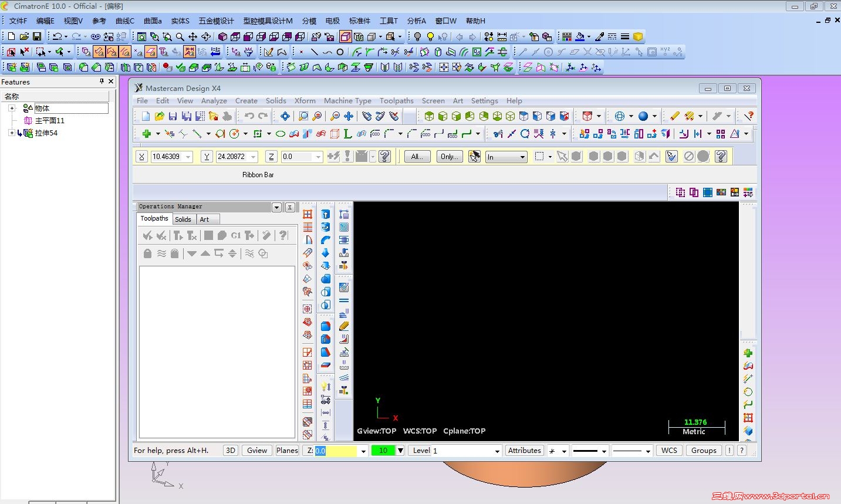This screenshot has width=841, height=504.
Task: Click the Save icon in Mastercam toolbar
Action: pos(173,116)
